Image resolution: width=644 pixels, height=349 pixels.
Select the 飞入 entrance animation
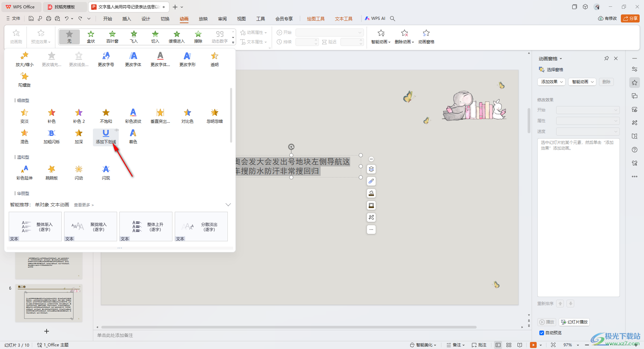[x=134, y=37]
